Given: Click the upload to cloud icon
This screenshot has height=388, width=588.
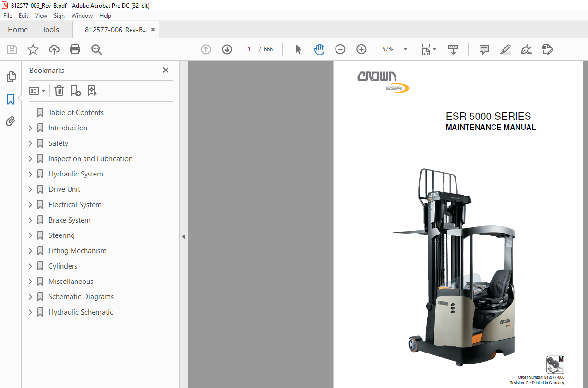Looking at the screenshot, I should click(x=54, y=49).
